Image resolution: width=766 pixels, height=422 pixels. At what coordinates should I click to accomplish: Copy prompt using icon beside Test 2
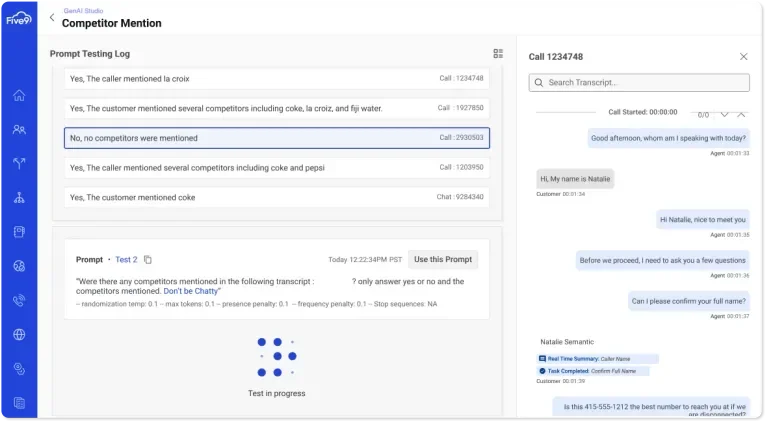[x=148, y=260]
